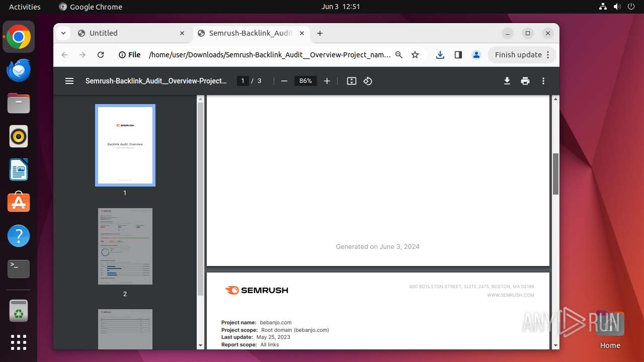Open the zoom magnifier in address bar
The image size is (644, 362).
point(399,55)
